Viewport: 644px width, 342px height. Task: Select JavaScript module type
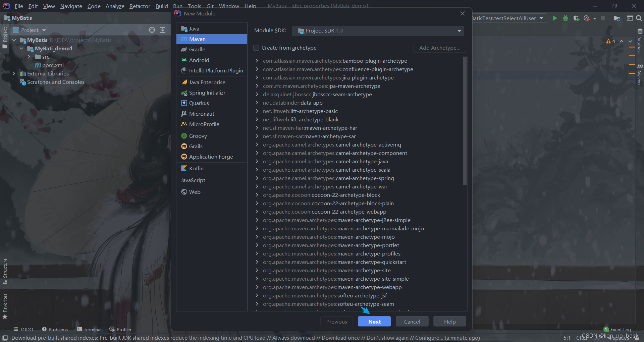tap(212, 180)
